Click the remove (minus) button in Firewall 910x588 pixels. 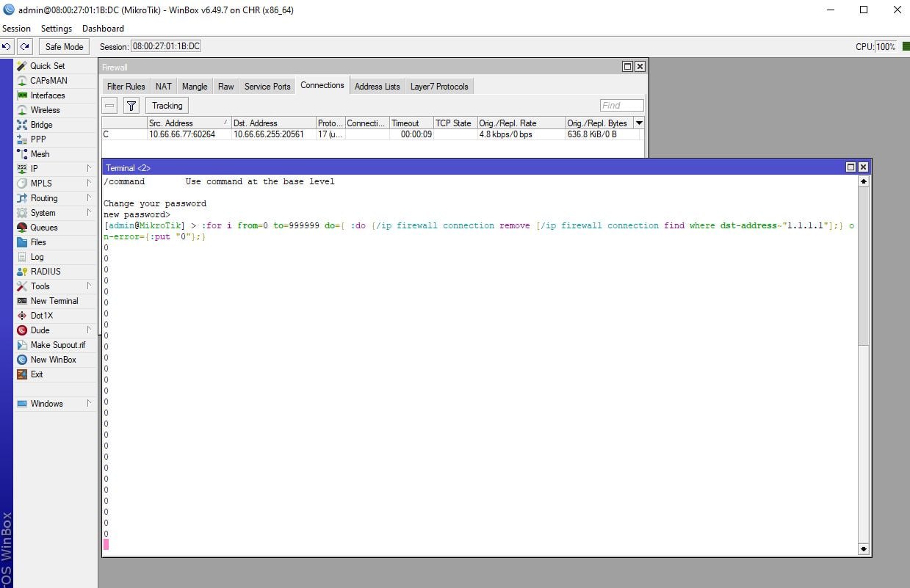pyautogui.click(x=110, y=106)
